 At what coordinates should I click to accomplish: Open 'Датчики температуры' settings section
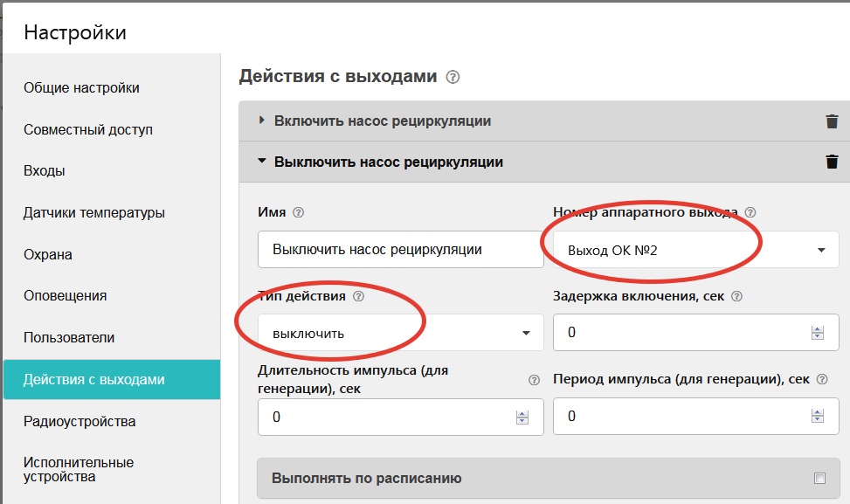pyautogui.click(x=94, y=212)
